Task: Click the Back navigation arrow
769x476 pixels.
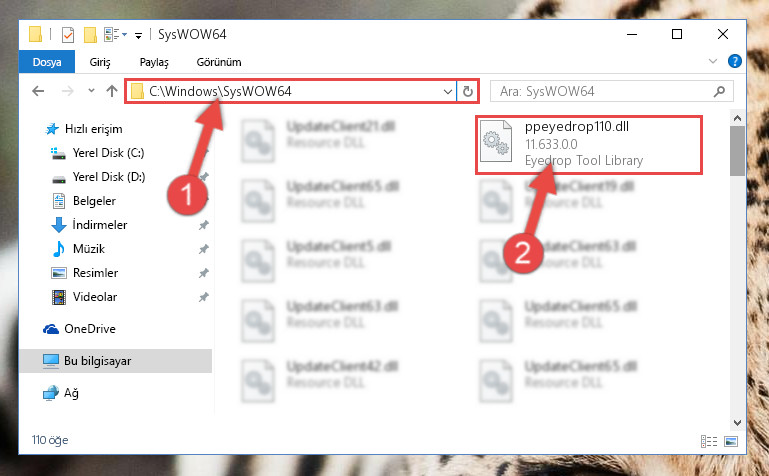Action: point(38,91)
